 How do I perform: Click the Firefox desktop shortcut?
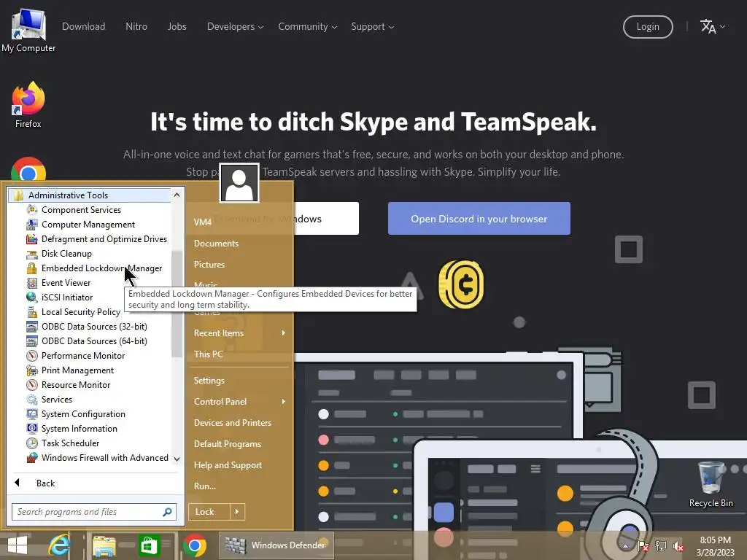[x=28, y=105]
